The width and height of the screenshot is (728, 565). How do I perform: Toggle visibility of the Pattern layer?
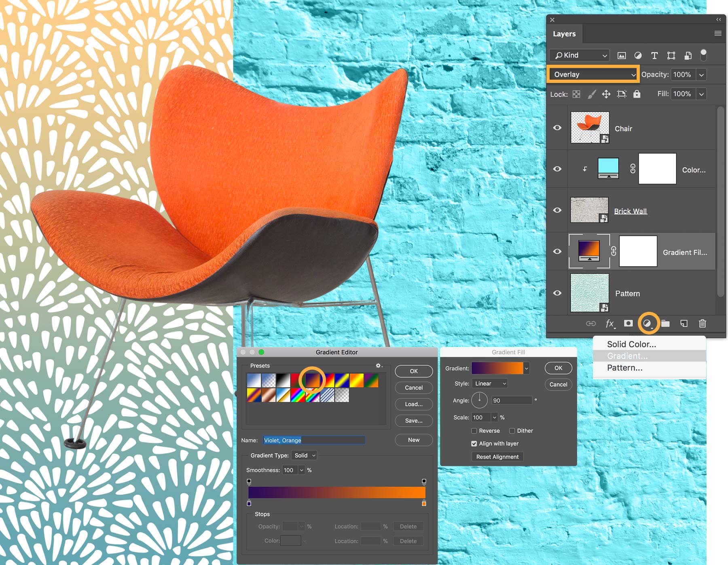557,293
